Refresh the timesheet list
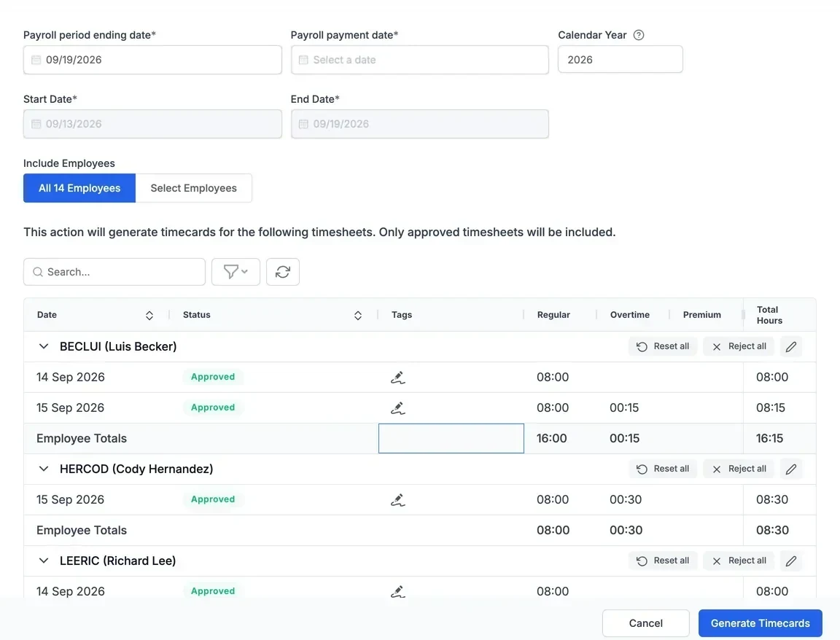The height and width of the screenshot is (640, 840). [283, 272]
